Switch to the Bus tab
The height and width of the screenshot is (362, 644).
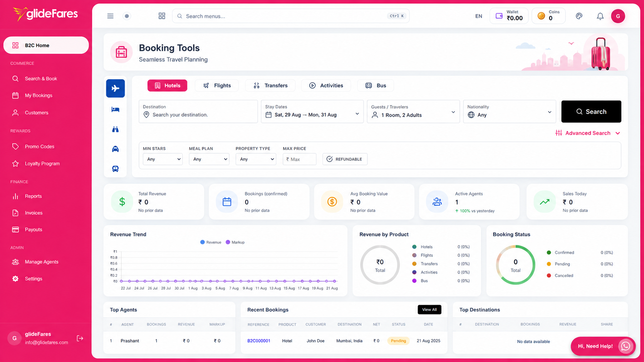pos(376,85)
